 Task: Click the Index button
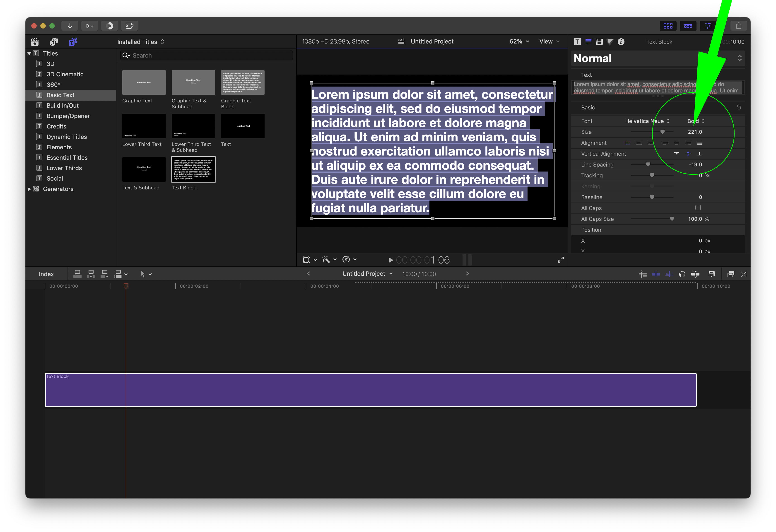pos(46,274)
